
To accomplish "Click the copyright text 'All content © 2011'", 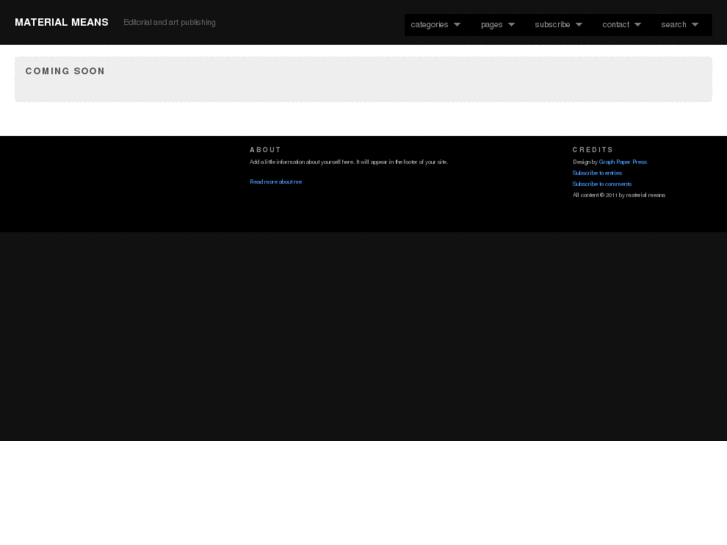I will coord(618,195).
